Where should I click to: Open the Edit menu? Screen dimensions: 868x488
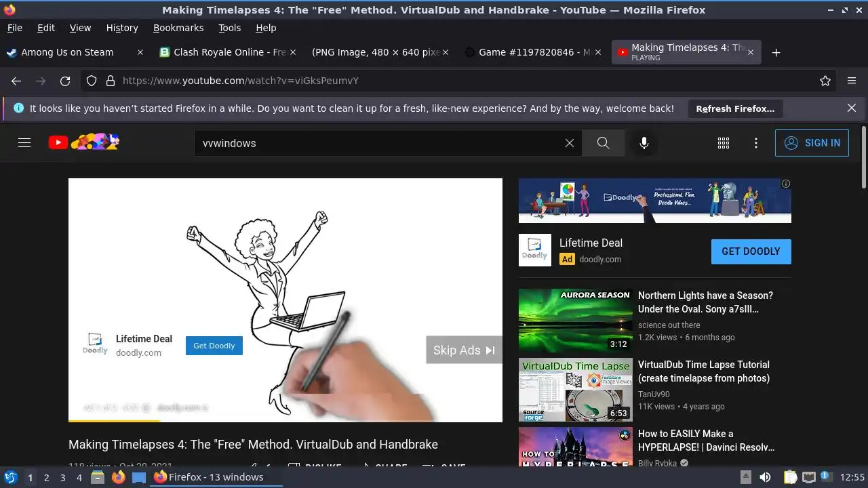pyautogui.click(x=46, y=28)
